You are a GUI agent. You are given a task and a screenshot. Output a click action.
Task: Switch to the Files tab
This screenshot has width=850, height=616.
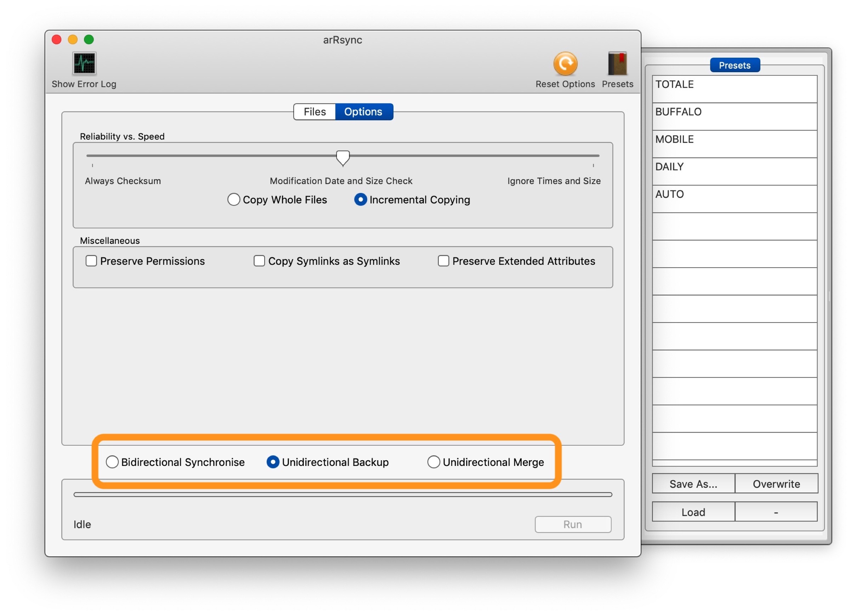pos(314,112)
